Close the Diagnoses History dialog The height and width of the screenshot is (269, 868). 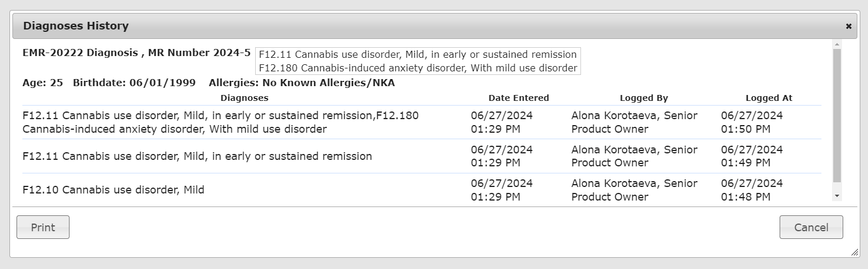pyautogui.click(x=849, y=26)
